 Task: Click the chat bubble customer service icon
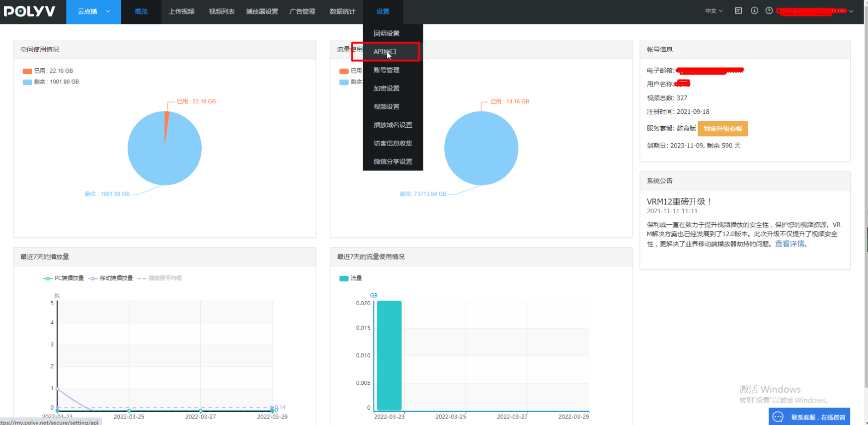click(x=778, y=417)
